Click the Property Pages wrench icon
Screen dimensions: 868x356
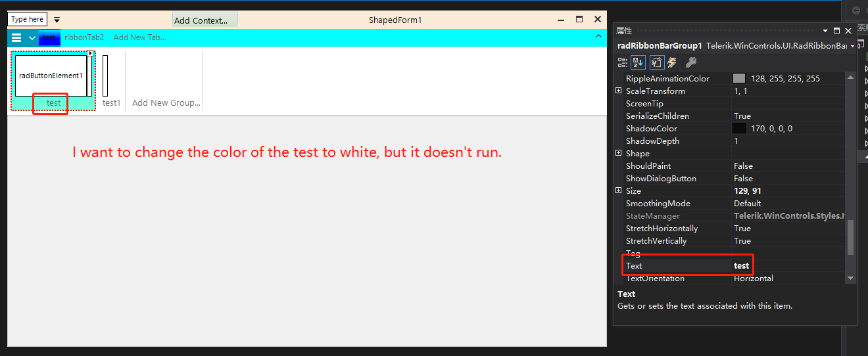coord(690,62)
